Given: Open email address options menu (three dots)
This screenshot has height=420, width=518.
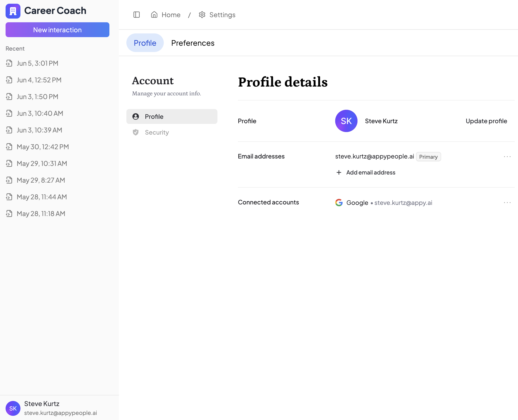Looking at the screenshot, I should click(507, 157).
